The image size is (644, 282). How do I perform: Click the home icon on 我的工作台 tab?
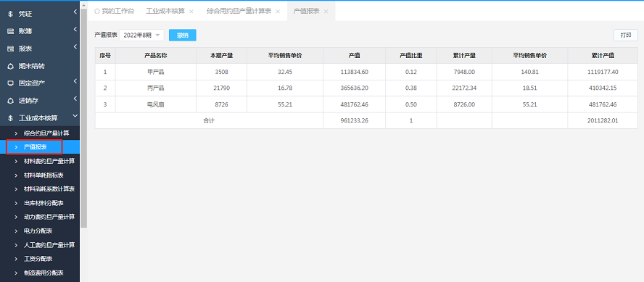[x=97, y=11]
